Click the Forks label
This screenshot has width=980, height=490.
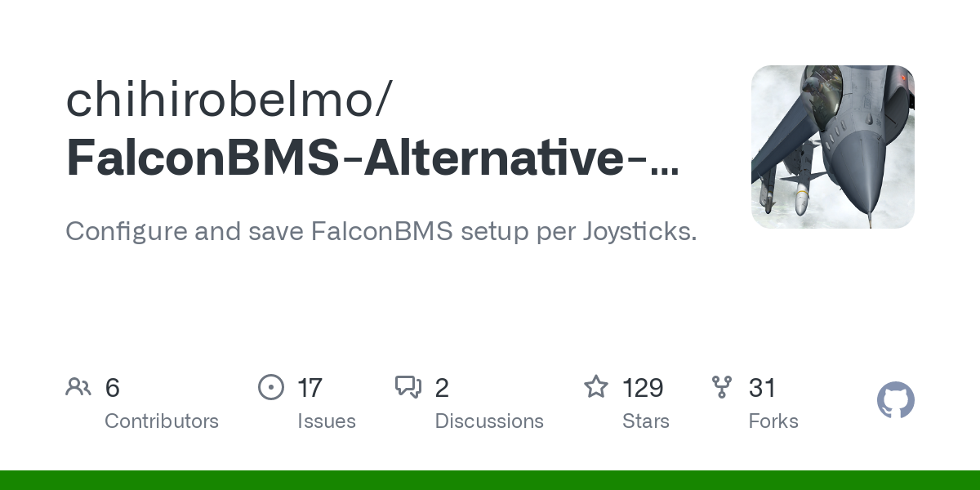coord(773,421)
